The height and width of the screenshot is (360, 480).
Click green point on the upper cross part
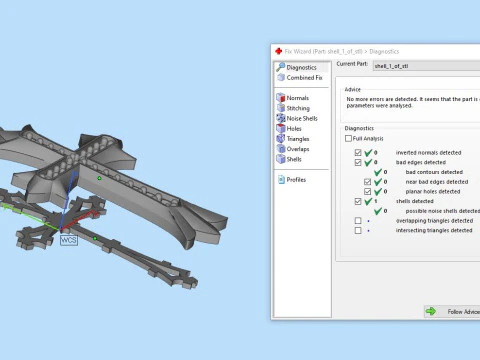[x=99, y=178]
